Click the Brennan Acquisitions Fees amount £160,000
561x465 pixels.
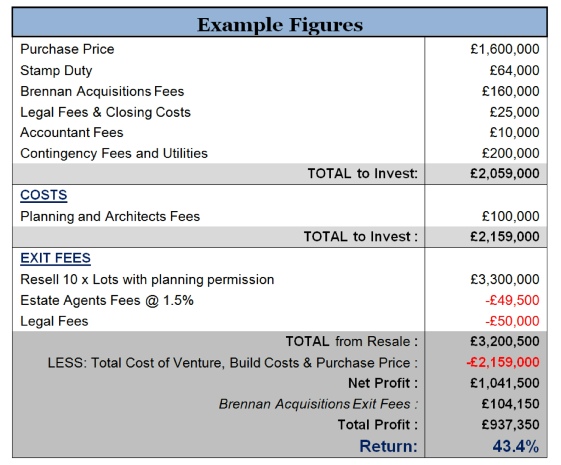point(511,91)
